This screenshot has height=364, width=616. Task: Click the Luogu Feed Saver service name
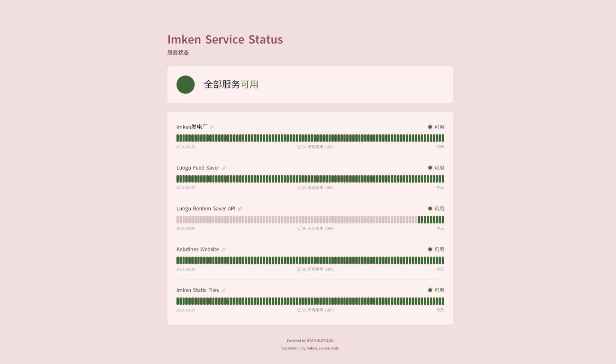pos(198,168)
